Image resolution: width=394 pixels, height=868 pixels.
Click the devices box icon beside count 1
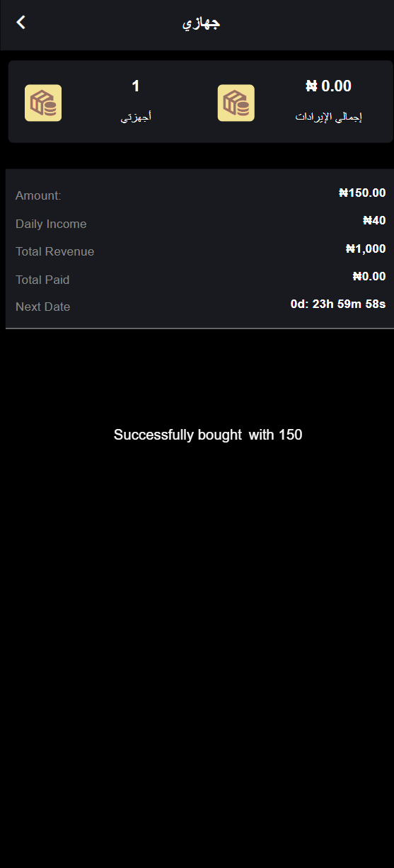point(43,103)
